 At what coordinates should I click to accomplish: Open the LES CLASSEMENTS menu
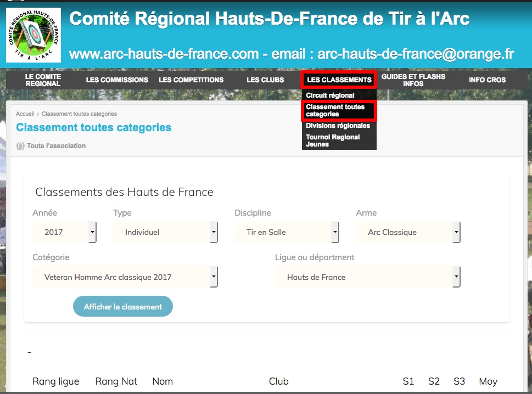point(339,80)
